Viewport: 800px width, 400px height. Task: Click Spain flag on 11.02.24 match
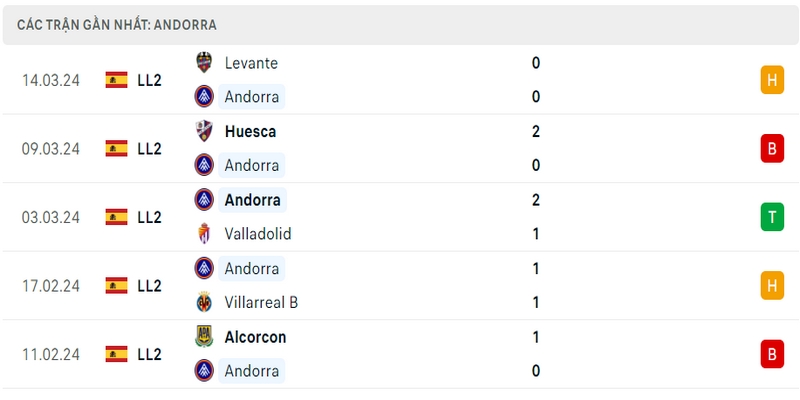pos(116,354)
